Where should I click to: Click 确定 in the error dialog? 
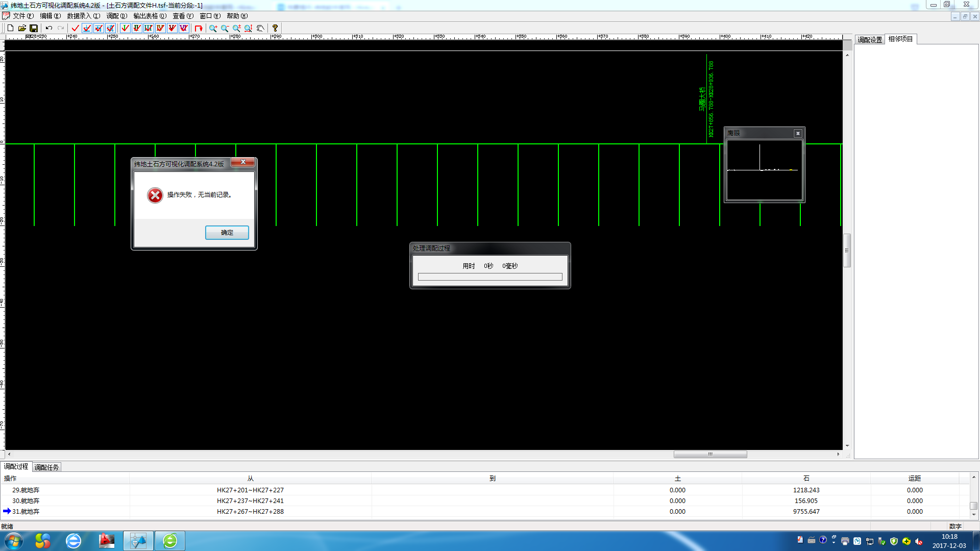[x=227, y=233]
